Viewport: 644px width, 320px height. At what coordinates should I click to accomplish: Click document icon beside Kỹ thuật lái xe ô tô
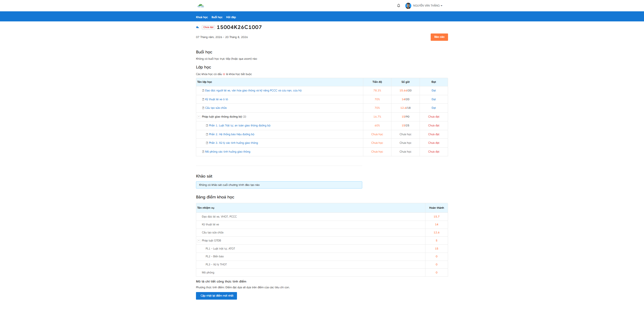(x=203, y=99)
